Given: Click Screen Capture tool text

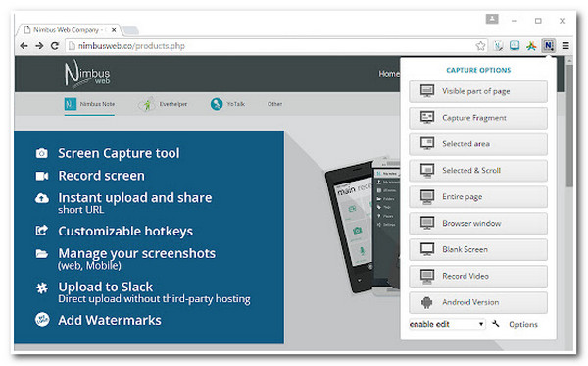Looking at the screenshot, I should pos(119,153).
